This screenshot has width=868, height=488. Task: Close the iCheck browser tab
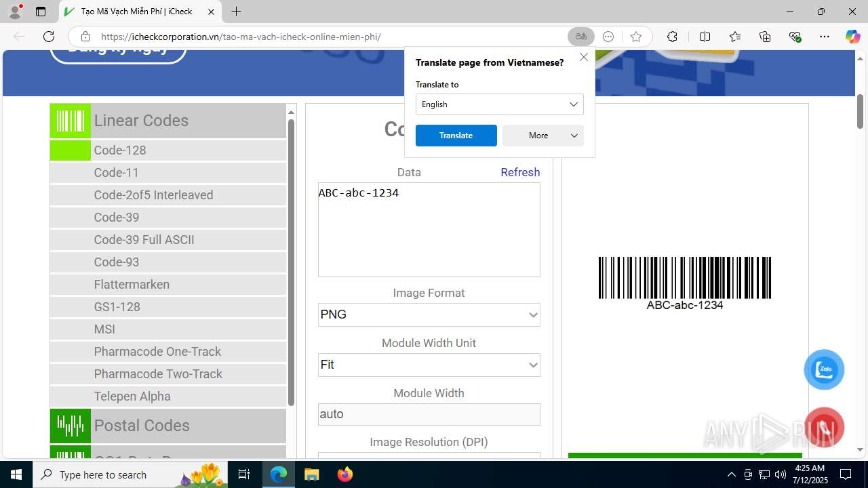(x=211, y=12)
